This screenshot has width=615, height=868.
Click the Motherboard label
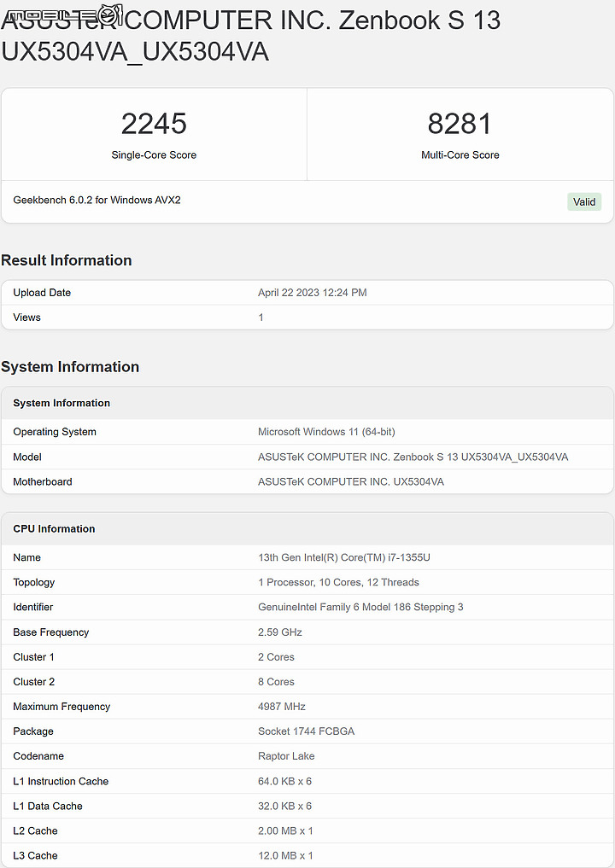(x=43, y=481)
